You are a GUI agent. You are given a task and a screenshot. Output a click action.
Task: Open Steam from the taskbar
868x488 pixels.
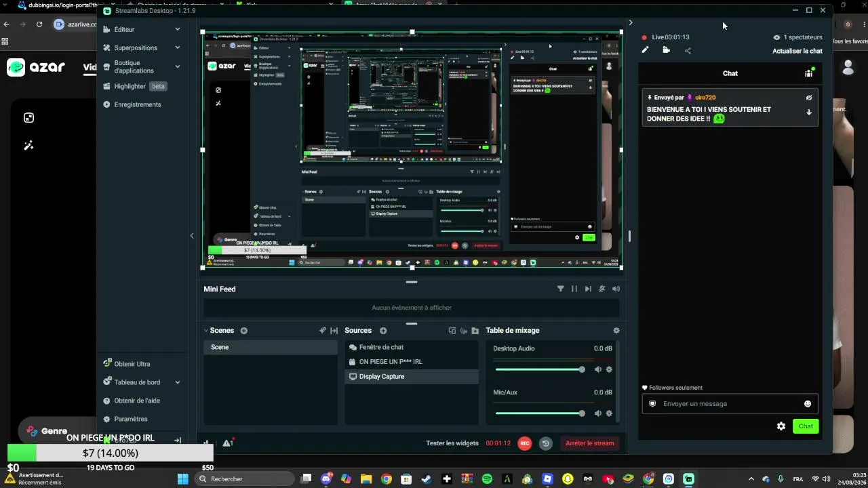[427, 479]
